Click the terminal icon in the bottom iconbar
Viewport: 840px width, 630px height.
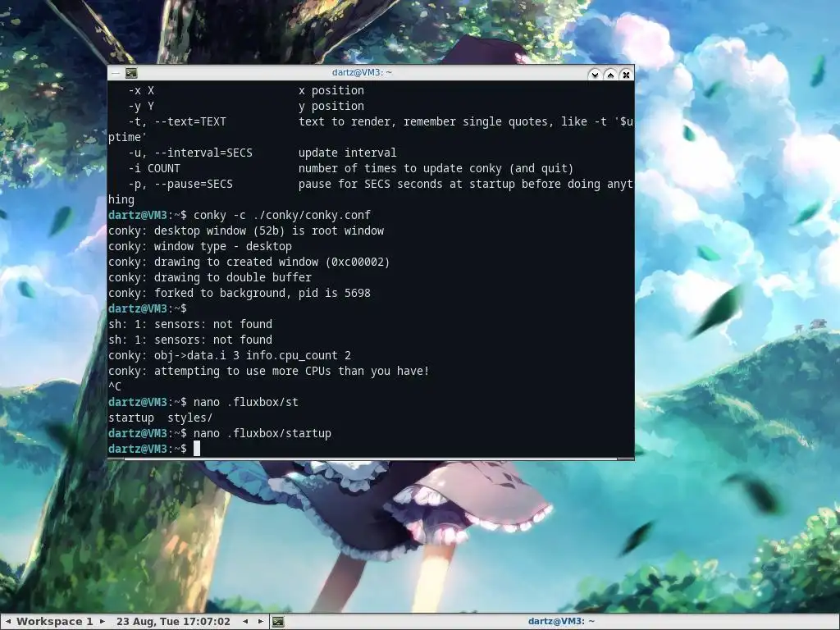(x=278, y=622)
